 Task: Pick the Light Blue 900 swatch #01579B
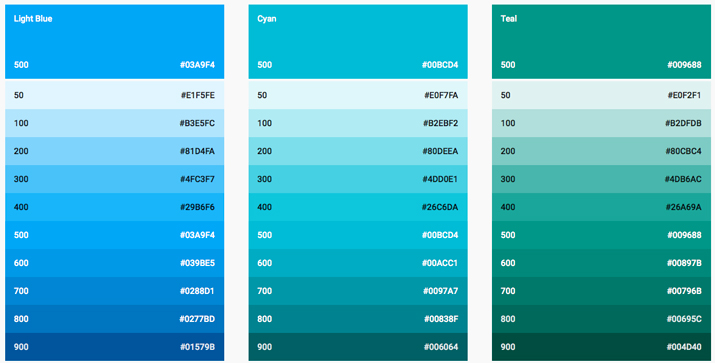click(114, 347)
